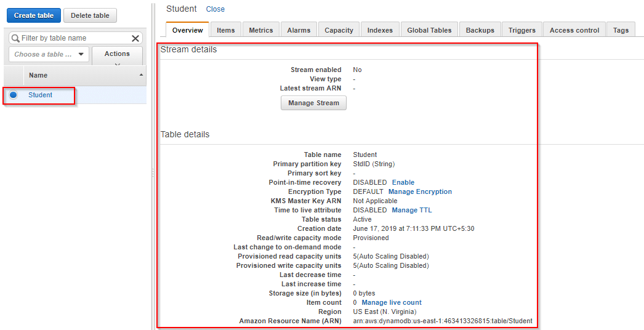The height and width of the screenshot is (330, 644).
Task: Open the Access control tab
Action: click(574, 30)
